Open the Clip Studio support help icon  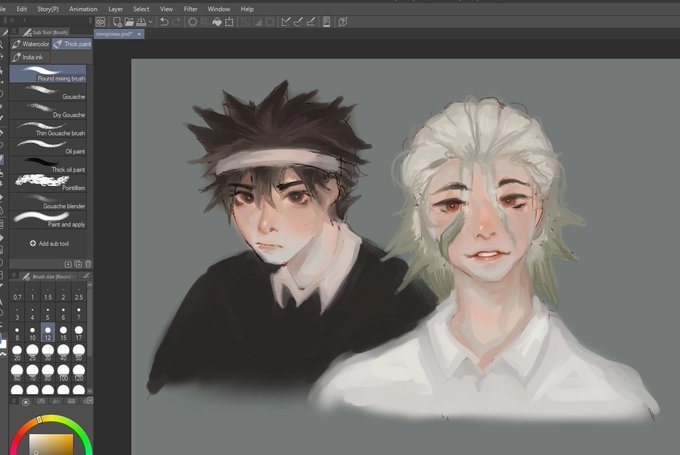[343, 22]
